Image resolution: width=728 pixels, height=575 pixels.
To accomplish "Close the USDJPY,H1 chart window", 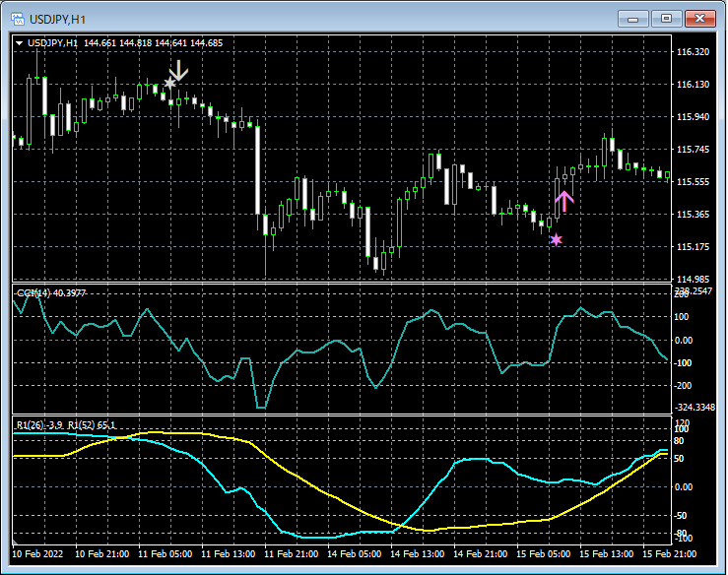I will click(x=701, y=18).
